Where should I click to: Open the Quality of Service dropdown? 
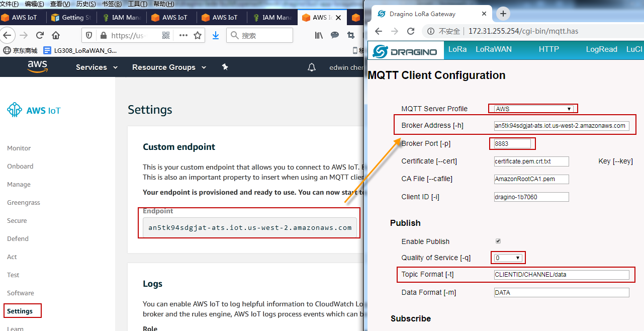point(508,258)
